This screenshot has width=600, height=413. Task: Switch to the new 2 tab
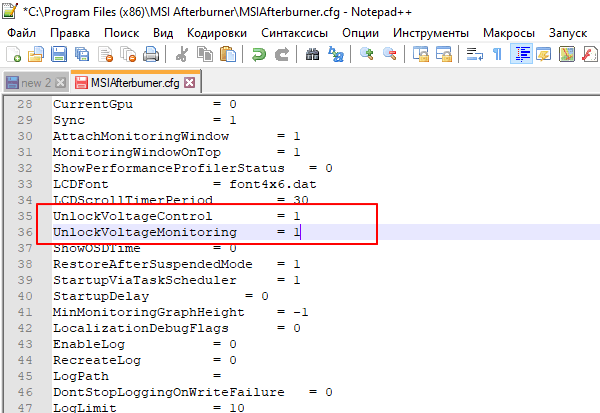click(36, 83)
